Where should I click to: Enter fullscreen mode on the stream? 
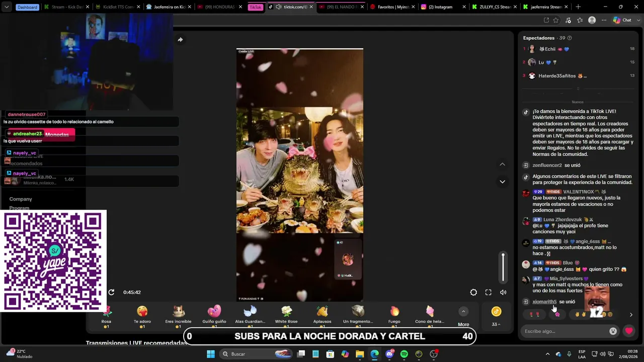pyautogui.click(x=488, y=292)
